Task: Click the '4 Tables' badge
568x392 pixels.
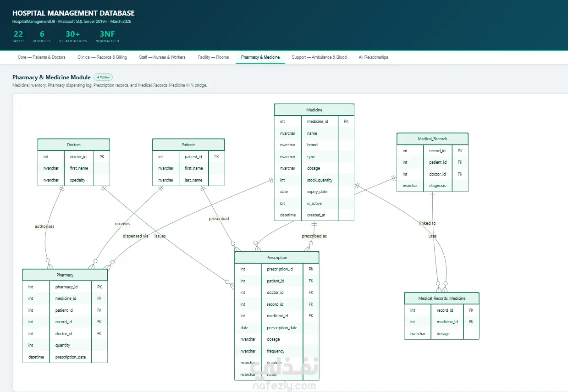Action: [103, 77]
